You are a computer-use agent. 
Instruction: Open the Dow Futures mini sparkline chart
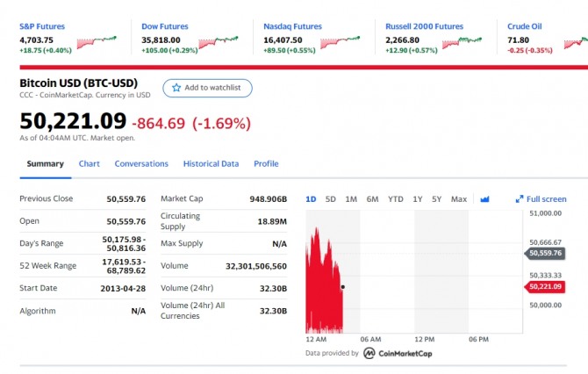tap(219, 40)
